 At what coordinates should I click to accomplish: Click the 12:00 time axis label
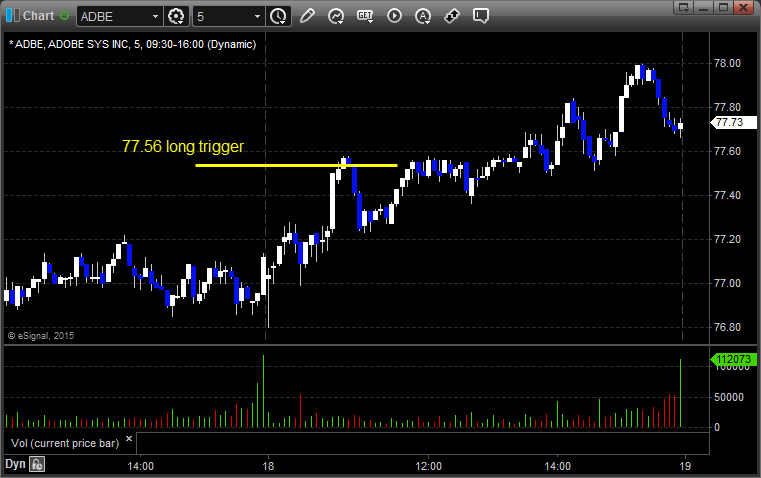pyautogui.click(x=429, y=466)
